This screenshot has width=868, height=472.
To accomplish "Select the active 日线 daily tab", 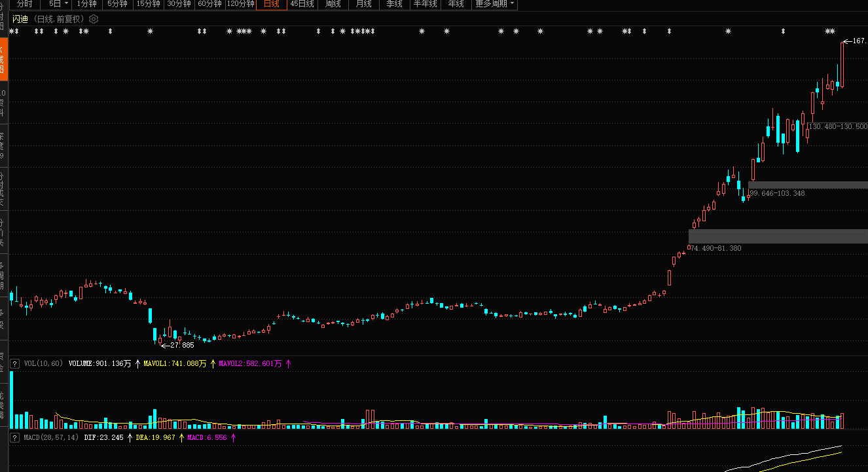I will [x=271, y=4].
